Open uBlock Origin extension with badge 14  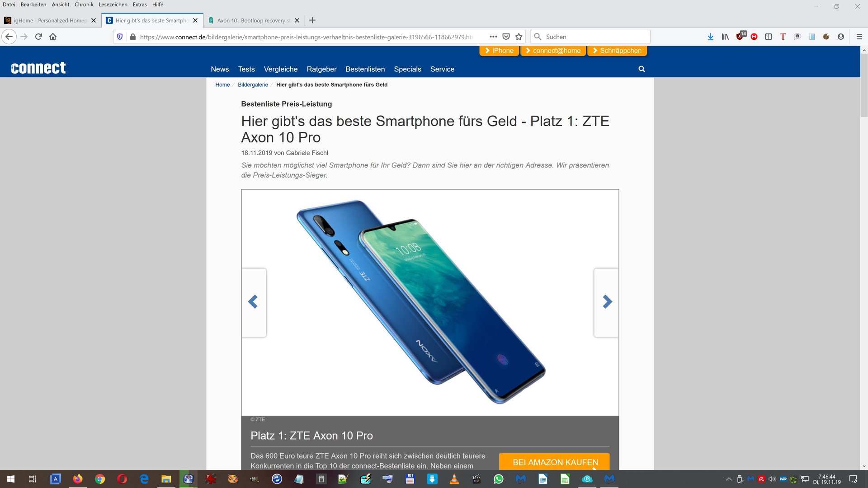tap(741, 36)
